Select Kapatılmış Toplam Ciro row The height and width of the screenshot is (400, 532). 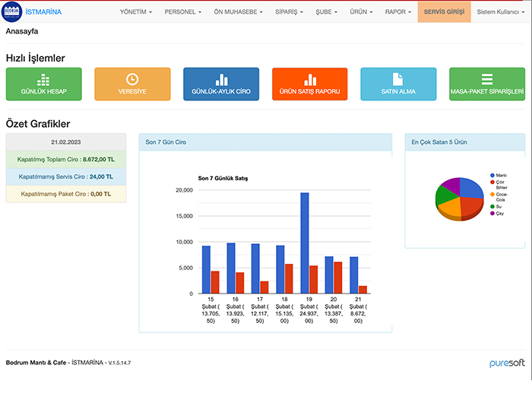point(66,159)
